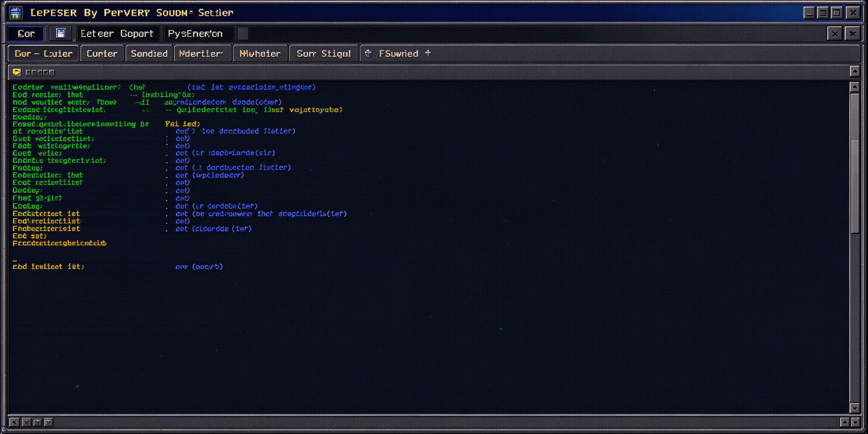This screenshot has width=868, height=434.
Task: Click the application icon in the title bar
Action: click(16, 13)
